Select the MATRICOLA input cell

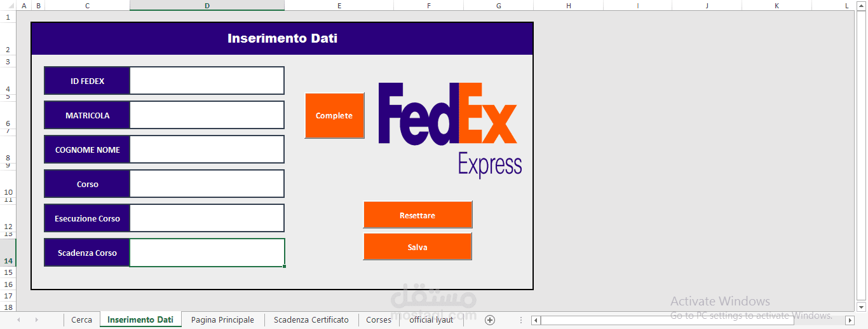coord(207,115)
